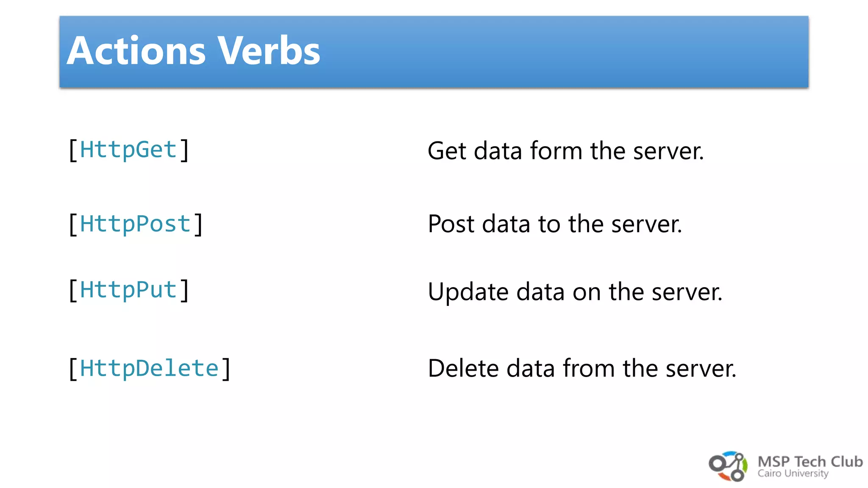Click the closing bracket after HttpPost
Screen dimensions: 868x488
[198, 225]
